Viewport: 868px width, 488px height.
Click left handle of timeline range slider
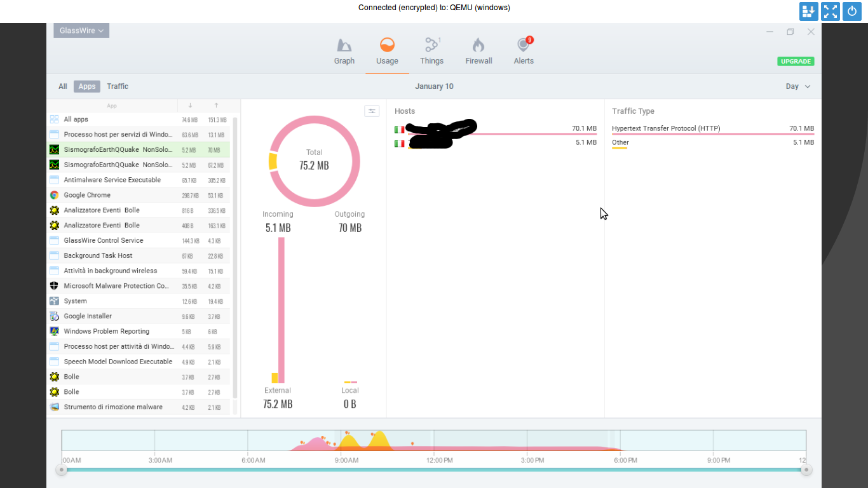(62, 470)
